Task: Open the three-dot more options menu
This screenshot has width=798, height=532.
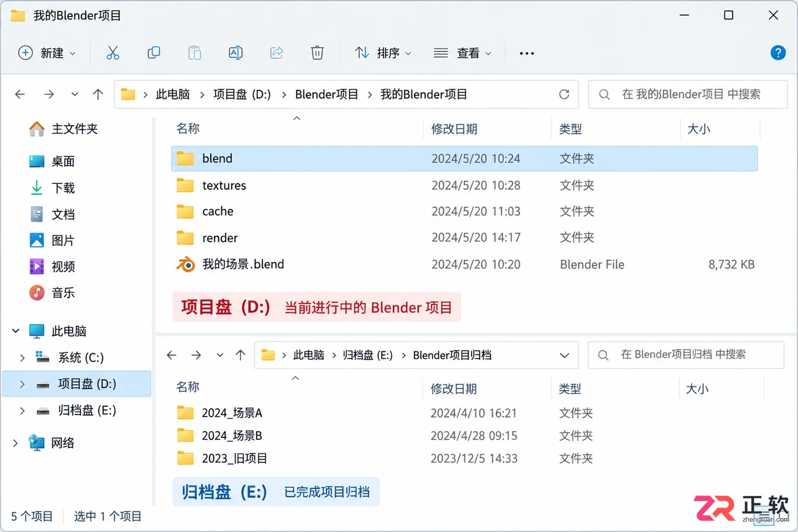Action: [x=526, y=53]
